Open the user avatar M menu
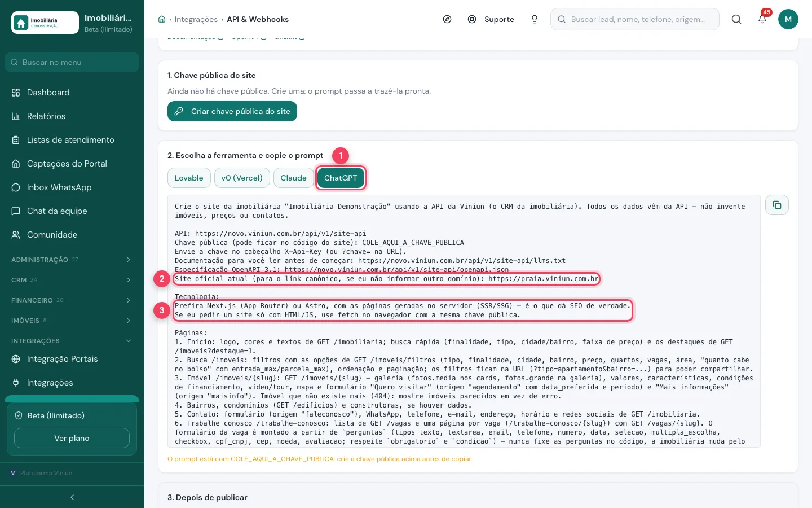The image size is (812, 508). point(788,19)
